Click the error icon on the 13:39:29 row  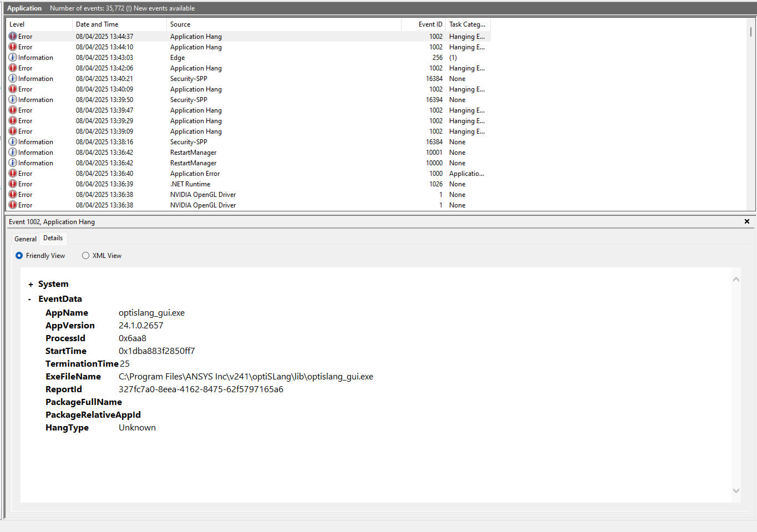coord(13,120)
